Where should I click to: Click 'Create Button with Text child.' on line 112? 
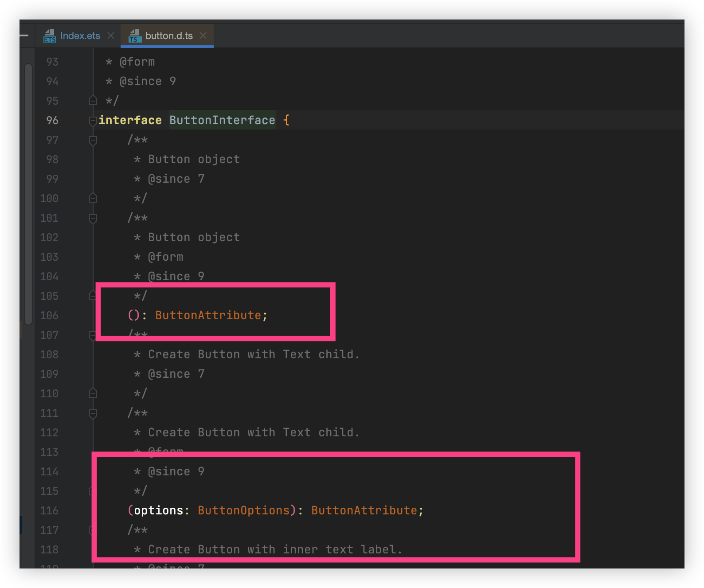click(x=254, y=432)
